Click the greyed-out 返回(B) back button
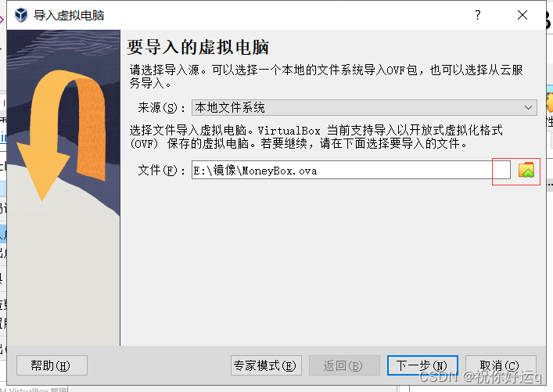 (x=344, y=365)
